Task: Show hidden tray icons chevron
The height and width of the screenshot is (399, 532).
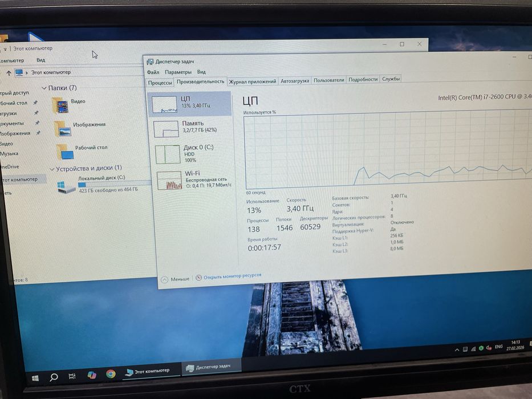Action: [457, 350]
